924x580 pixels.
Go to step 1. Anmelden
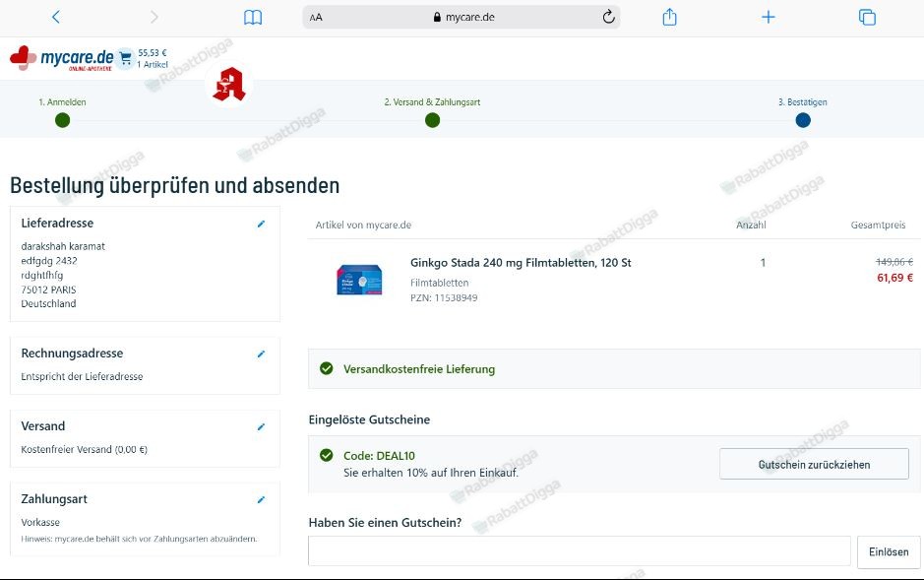coord(62,112)
